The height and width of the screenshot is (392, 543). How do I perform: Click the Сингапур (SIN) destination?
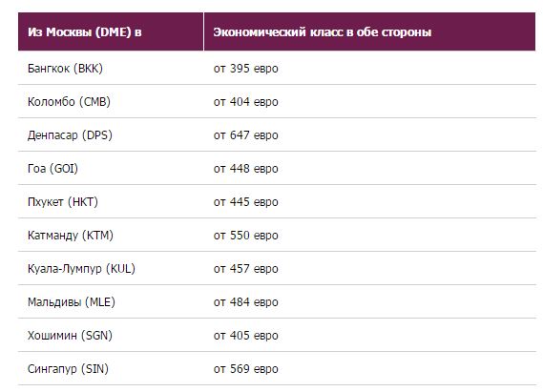pos(68,369)
